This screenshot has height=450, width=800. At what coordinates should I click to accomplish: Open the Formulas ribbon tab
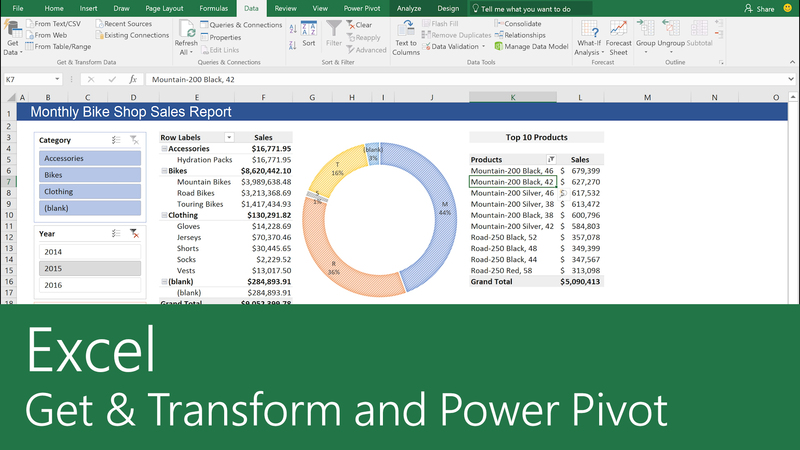213,8
